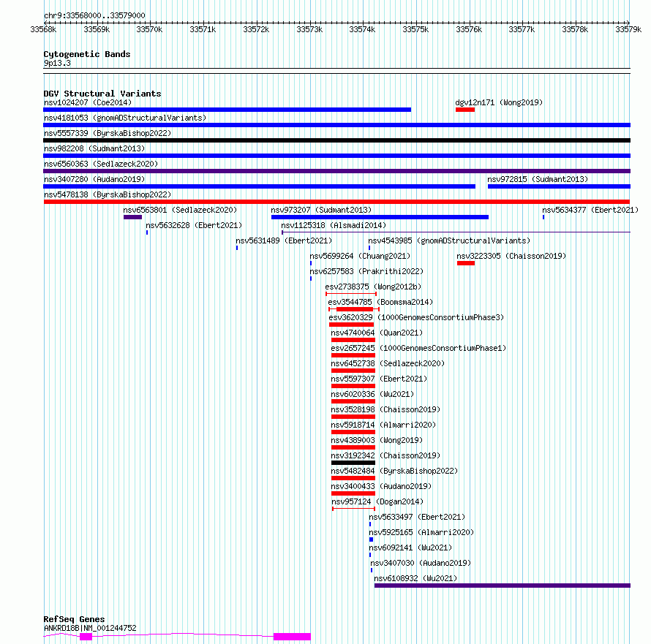Open the nsv6020336 (Wu2021) label
The image size is (651, 644).
tap(372, 394)
